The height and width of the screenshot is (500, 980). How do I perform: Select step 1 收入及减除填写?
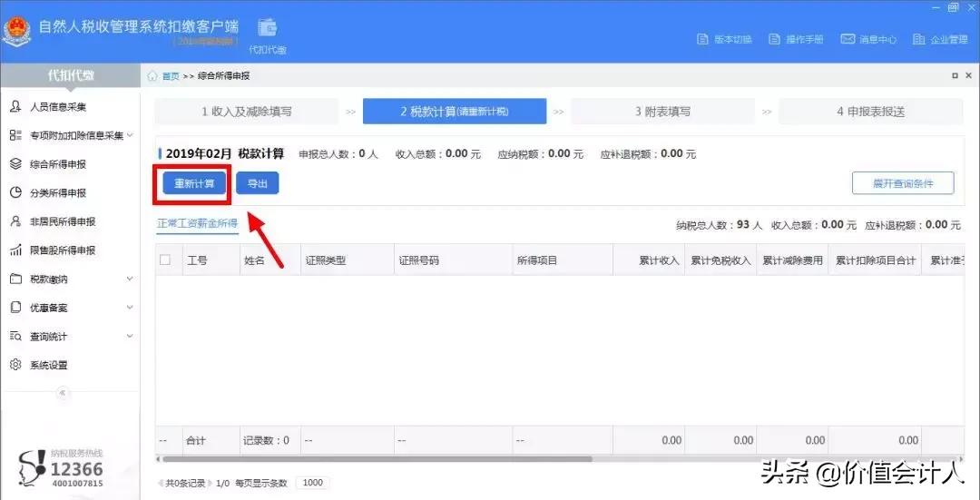pos(246,112)
